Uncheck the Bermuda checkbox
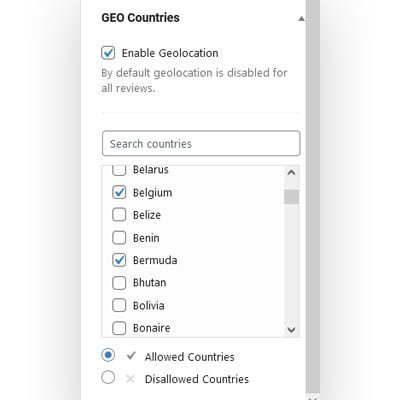This screenshot has width=400, height=400. pos(119,260)
